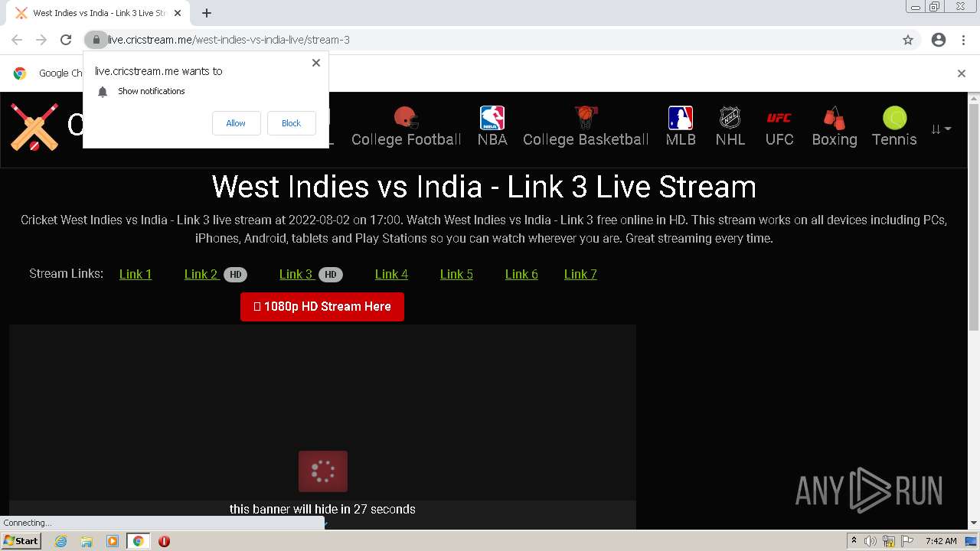Switch to stream Link 7
980x551 pixels.
[580, 274]
